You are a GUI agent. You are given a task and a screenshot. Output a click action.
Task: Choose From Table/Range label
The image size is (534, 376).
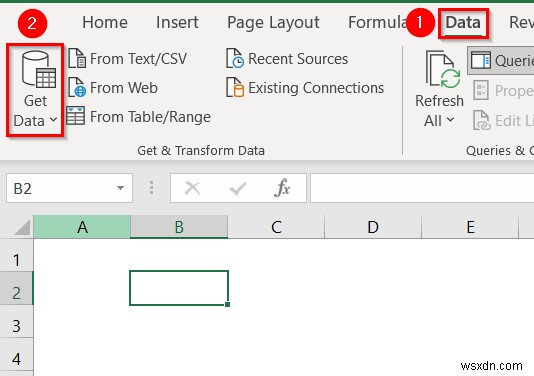point(150,117)
